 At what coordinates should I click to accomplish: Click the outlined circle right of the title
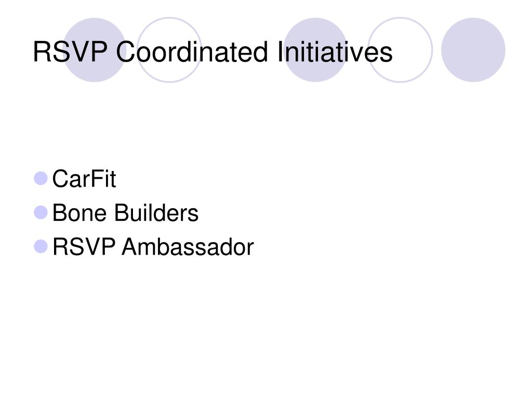click(x=401, y=50)
